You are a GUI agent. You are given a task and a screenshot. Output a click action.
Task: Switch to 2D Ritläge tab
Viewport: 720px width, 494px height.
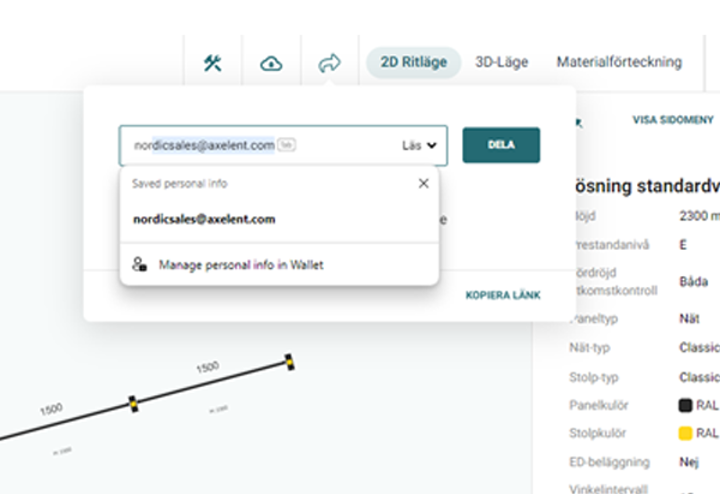point(413,62)
